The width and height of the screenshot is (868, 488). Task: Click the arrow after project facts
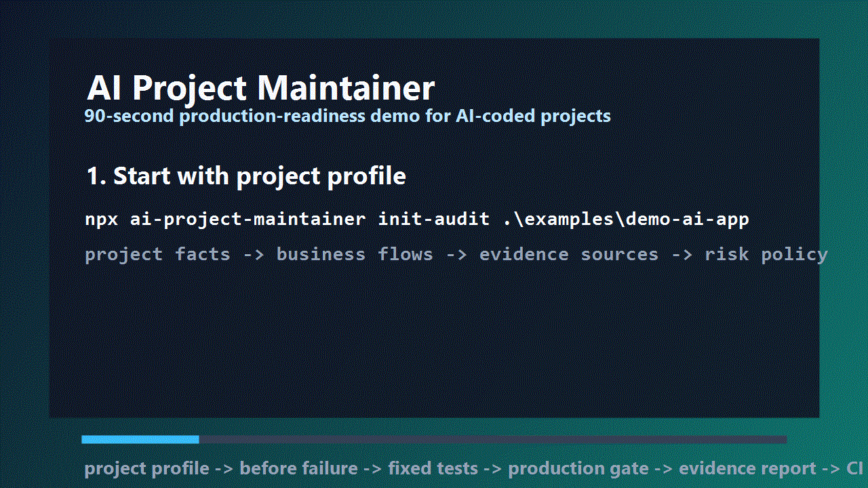pyautogui.click(x=253, y=255)
